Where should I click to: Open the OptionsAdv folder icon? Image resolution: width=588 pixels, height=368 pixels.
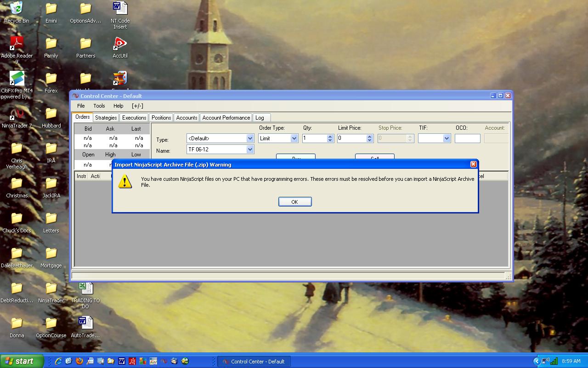85,12
